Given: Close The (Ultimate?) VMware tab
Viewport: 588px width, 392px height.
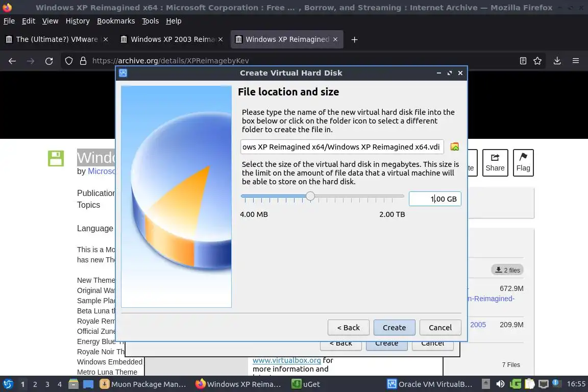Looking at the screenshot, I should coord(106,39).
